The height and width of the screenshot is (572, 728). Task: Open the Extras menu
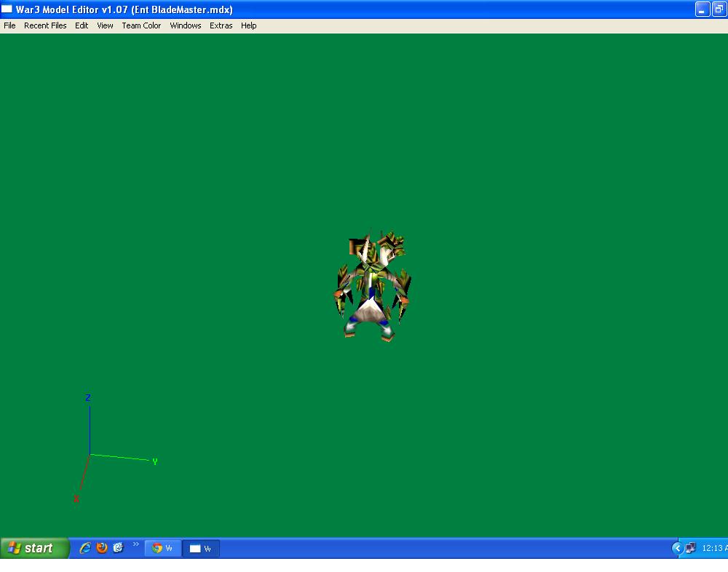click(221, 25)
